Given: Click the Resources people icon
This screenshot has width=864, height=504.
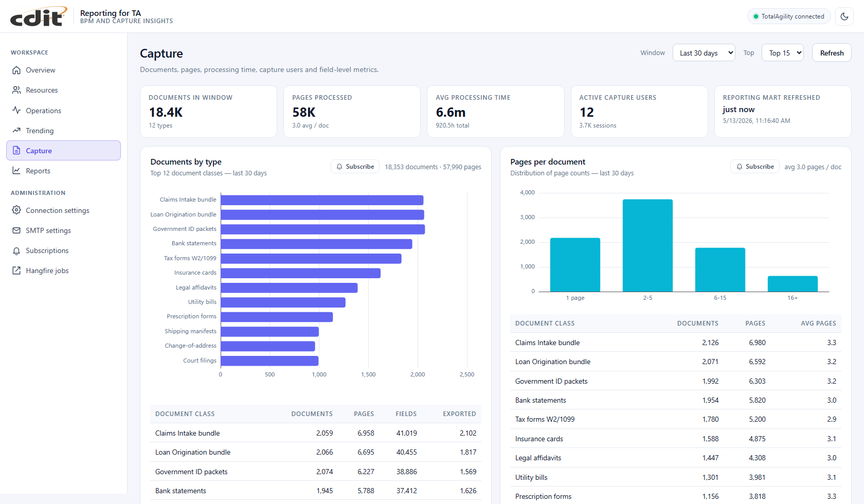Looking at the screenshot, I should (16, 90).
